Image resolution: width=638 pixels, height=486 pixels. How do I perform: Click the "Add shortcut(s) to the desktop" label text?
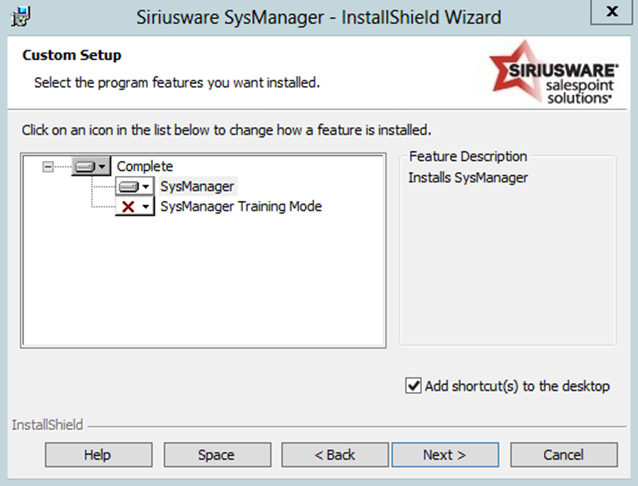coord(517,386)
